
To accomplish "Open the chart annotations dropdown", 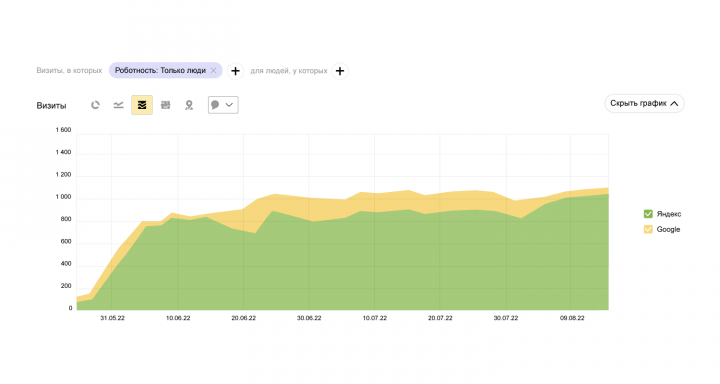I will coord(223,105).
